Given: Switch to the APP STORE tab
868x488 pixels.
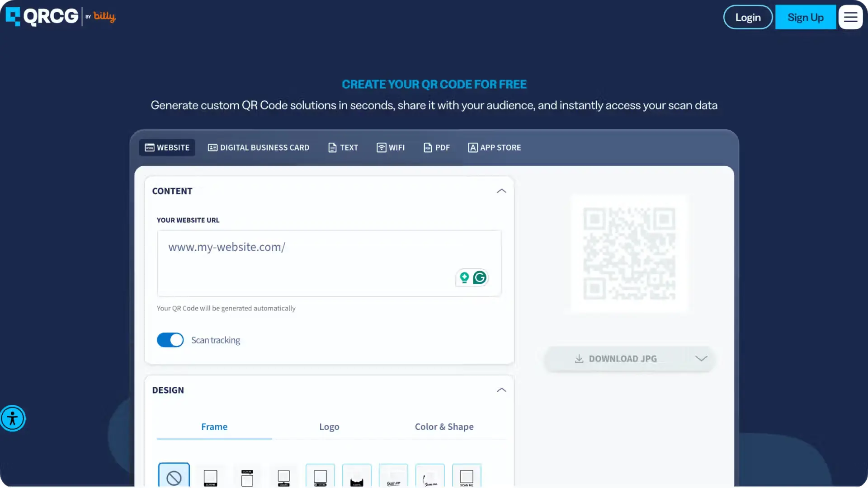Looking at the screenshot, I should [x=495, y=148].
